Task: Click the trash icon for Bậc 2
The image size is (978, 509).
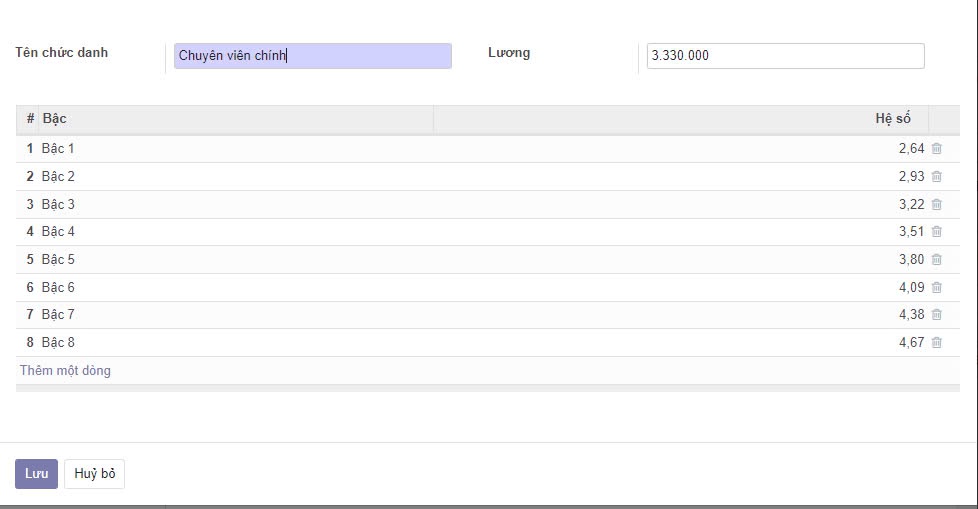Action: coord(936,177)
